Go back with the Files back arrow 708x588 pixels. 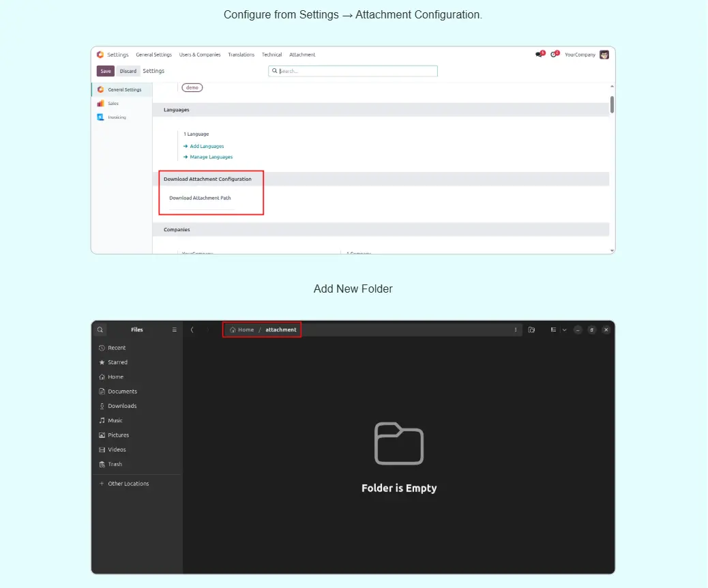pos(192,329)
